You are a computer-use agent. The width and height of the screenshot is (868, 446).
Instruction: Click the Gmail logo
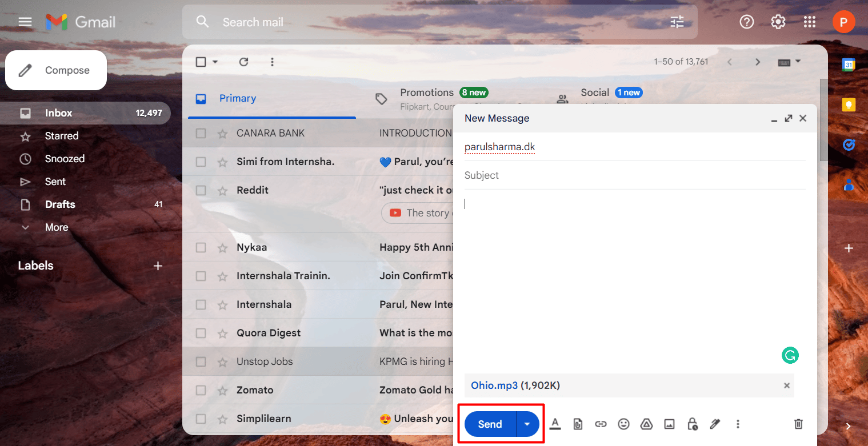(81, 22)
